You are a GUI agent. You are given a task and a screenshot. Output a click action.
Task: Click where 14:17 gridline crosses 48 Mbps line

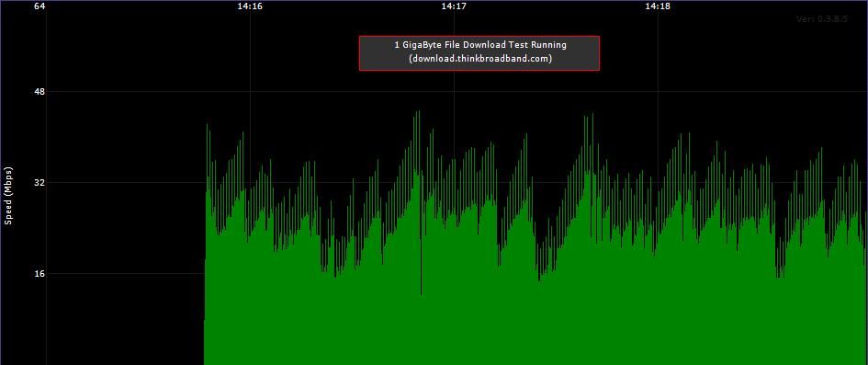click(454, 91)
